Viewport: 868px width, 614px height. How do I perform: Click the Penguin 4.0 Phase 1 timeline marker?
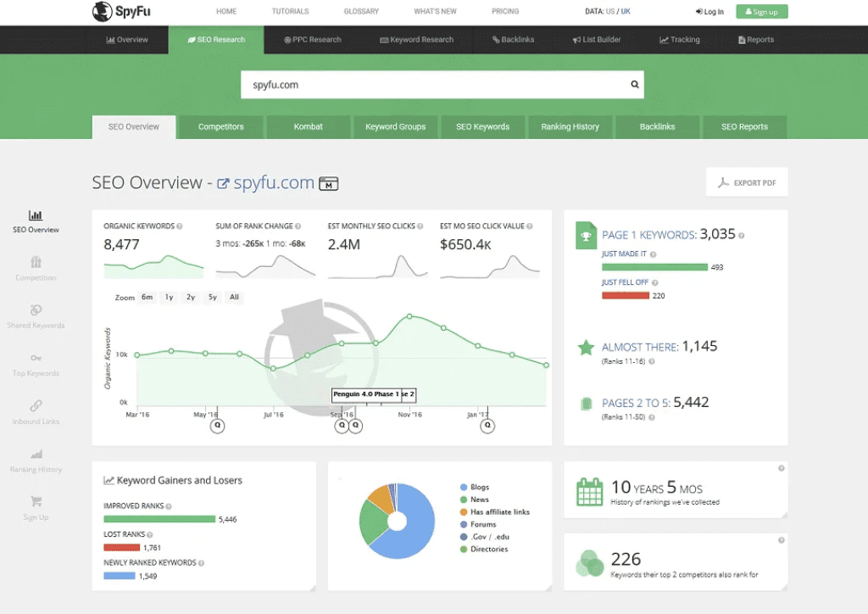[x=365, y=394]
